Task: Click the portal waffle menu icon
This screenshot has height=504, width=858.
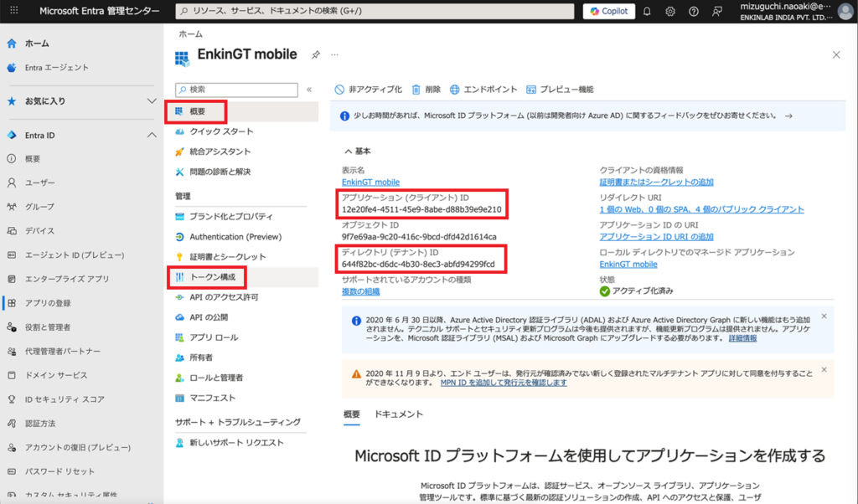Action: (x=13, y=11)
